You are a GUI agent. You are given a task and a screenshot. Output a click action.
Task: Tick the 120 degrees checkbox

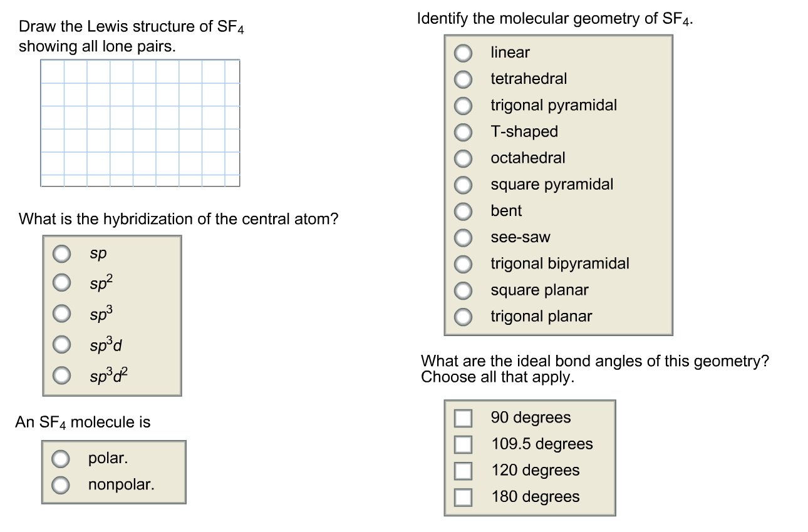[463, 470]
